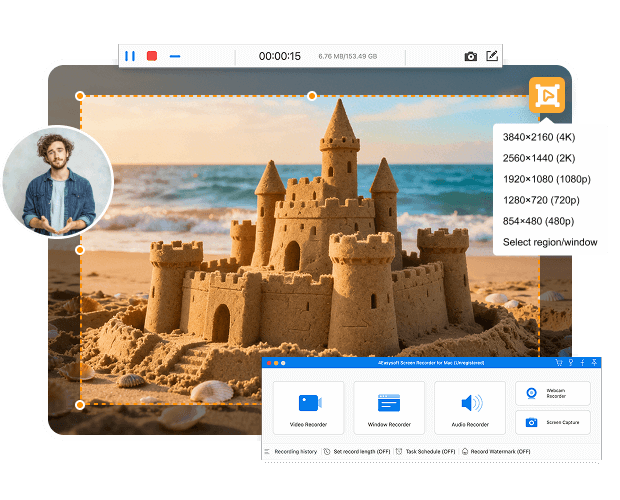Click the top-center handle of the capture region
Image resolution: width=620 pixels, height=500 pixels.
point(312,96)
